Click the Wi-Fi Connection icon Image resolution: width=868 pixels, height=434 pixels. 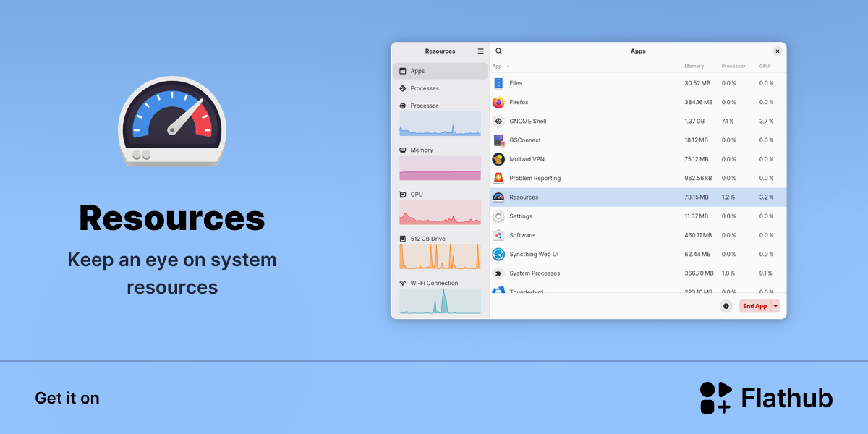click(x=403, y=283)
